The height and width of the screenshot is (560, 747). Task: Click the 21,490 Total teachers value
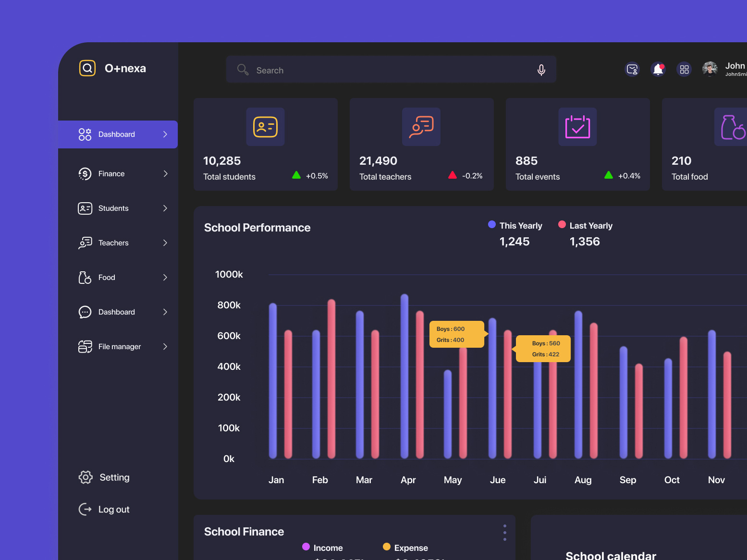click(x=379, y=161)
